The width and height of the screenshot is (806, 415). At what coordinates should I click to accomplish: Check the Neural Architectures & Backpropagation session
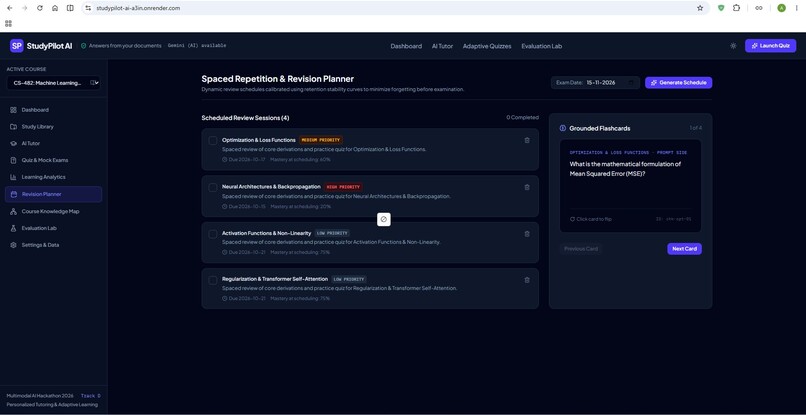tap(213, 188)
